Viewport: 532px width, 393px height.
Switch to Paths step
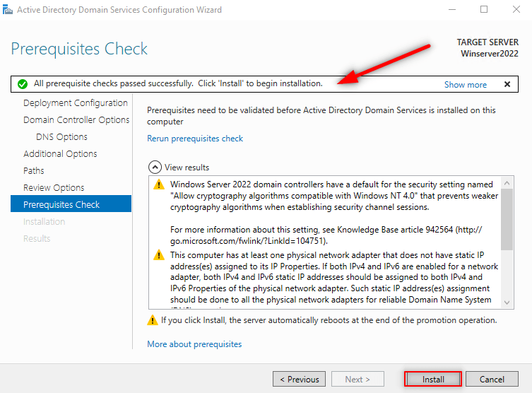[34, 171]
